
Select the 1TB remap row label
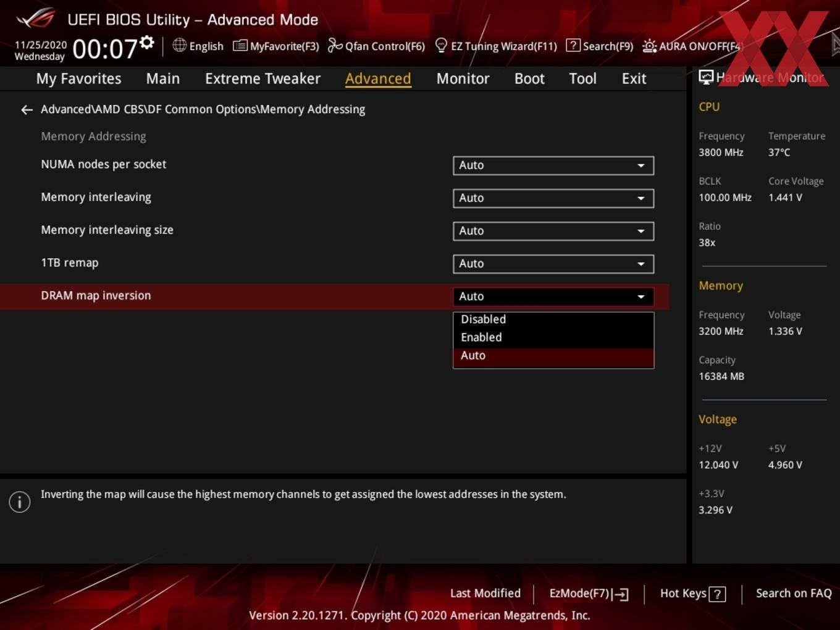click(x=70, y=262)
